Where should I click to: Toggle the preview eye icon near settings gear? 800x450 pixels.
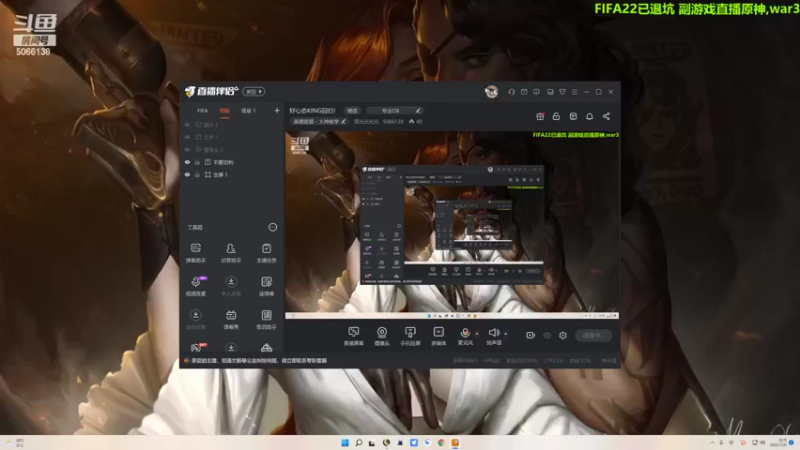pyautogui.click(x=547, y=335)
